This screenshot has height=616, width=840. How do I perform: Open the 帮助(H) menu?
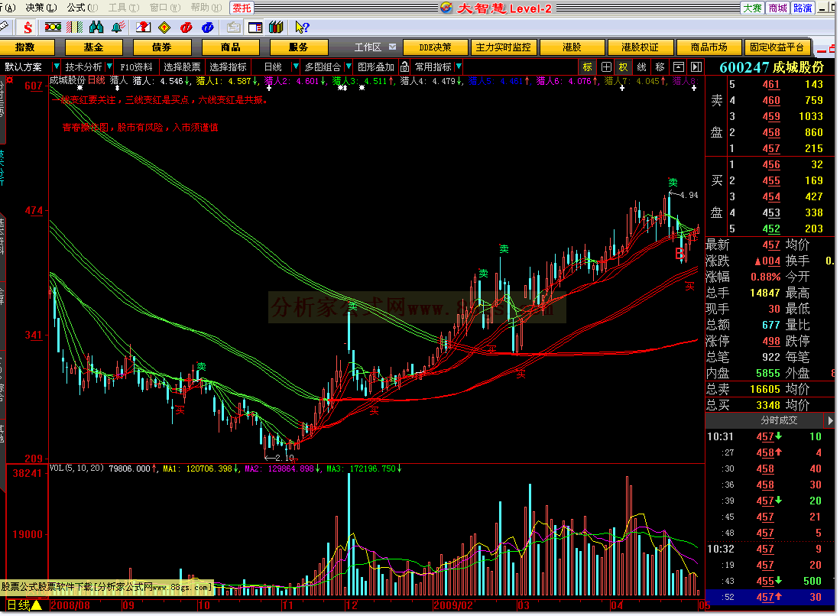point(206,8)
